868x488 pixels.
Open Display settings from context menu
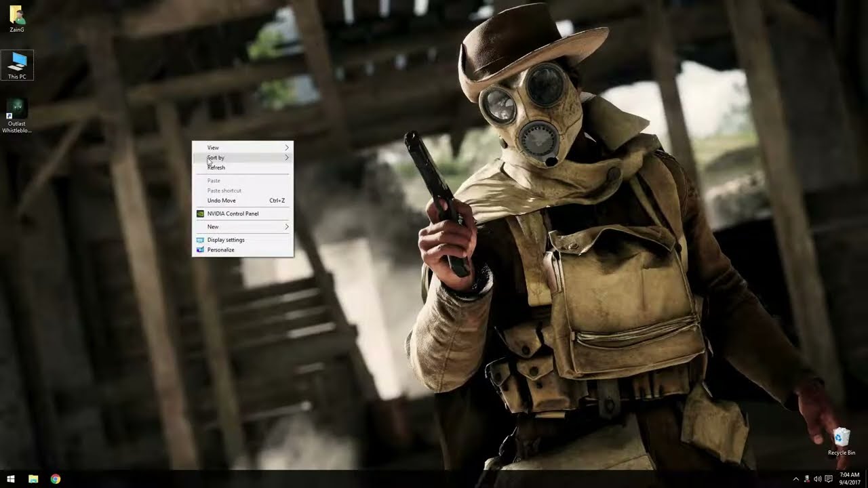point(243,240)
